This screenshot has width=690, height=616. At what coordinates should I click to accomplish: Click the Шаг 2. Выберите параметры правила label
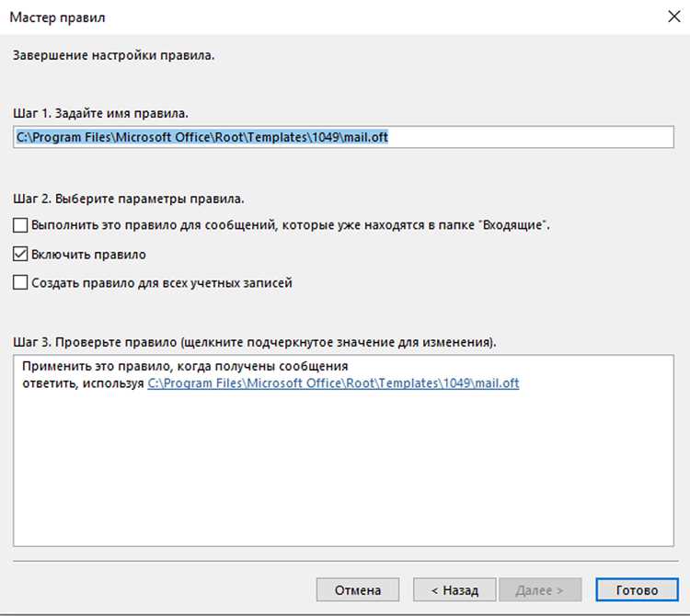click(128, 199)
